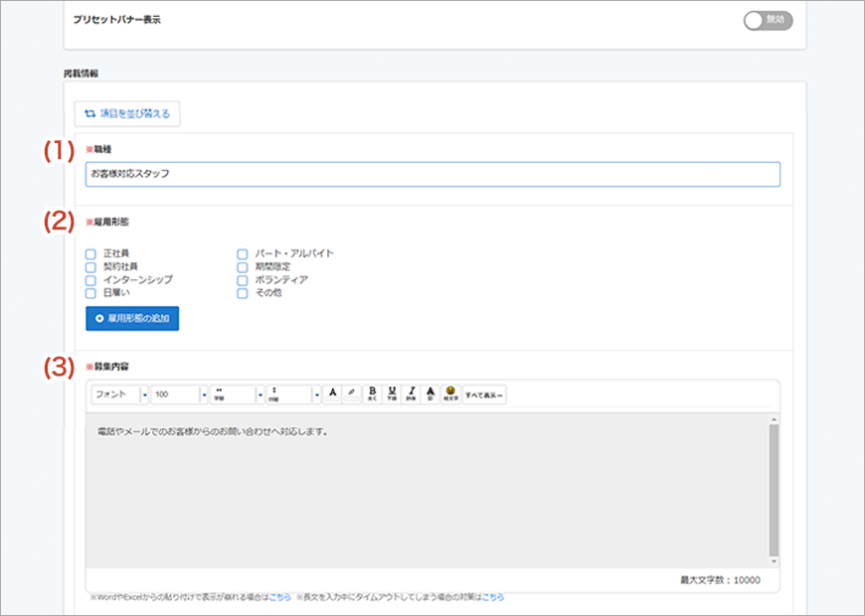This screenshot has height=616, width=865.
Task: Click the text shadow A icon
Action: tap(431, 394)
